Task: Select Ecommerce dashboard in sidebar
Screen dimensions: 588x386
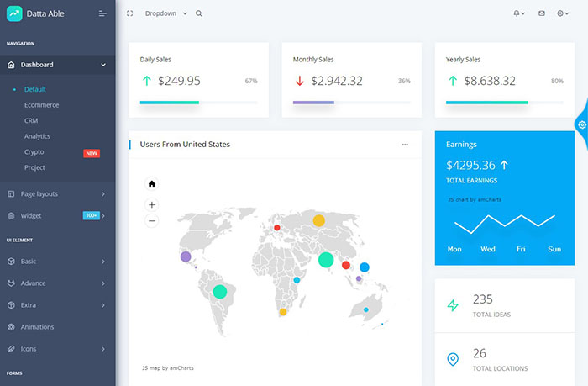Action: 41,105
